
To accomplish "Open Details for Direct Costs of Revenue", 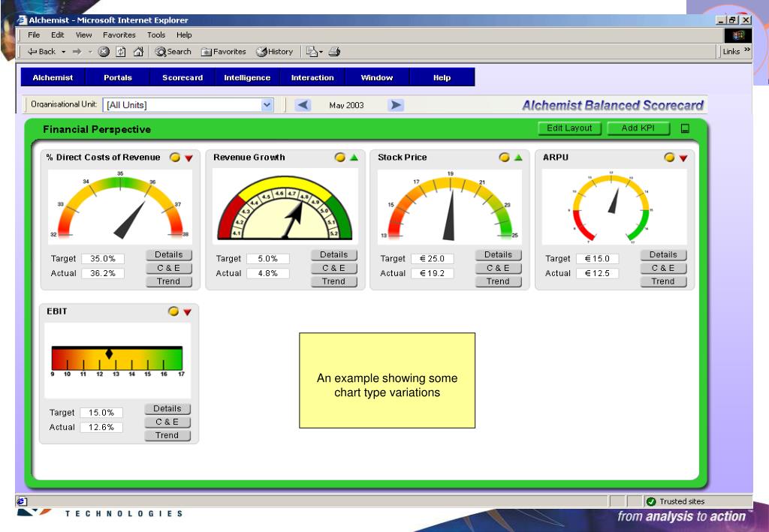I will [x=169, y=254].
